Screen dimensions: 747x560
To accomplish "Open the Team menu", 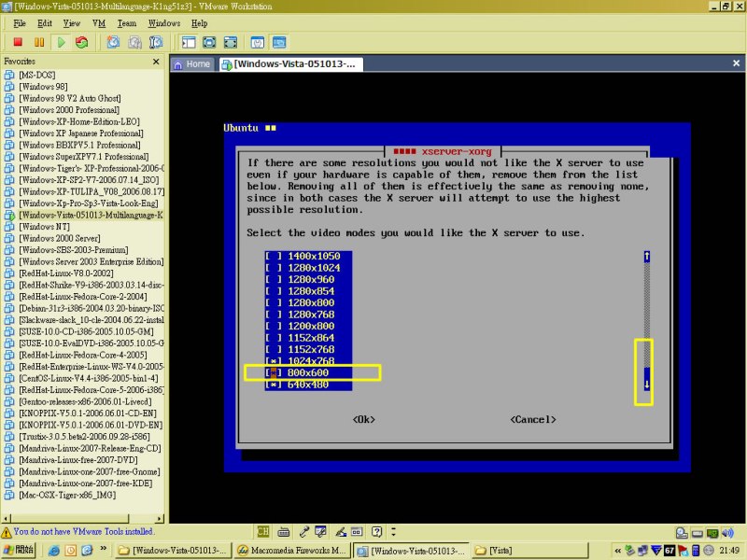I will click(127, 23).
